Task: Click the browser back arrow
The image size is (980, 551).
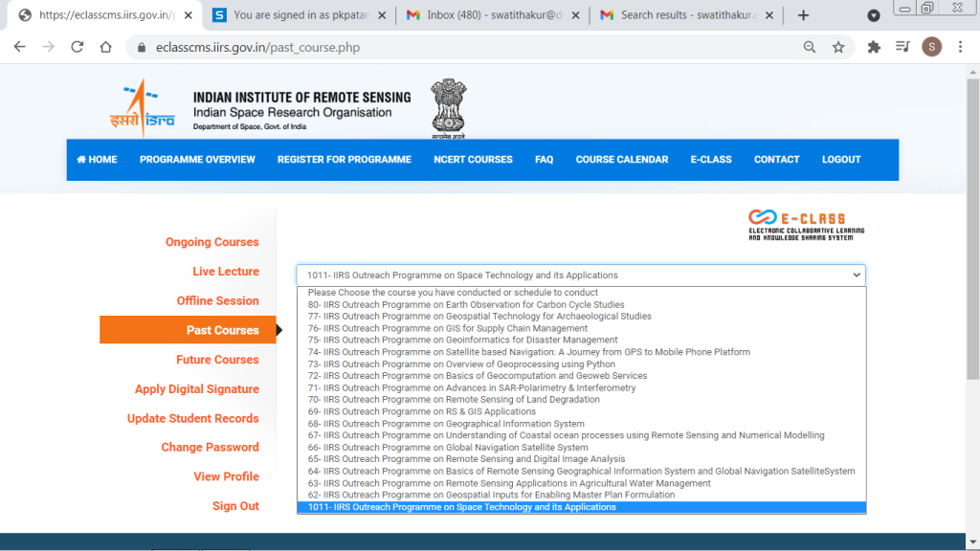Action: (19, 47)
